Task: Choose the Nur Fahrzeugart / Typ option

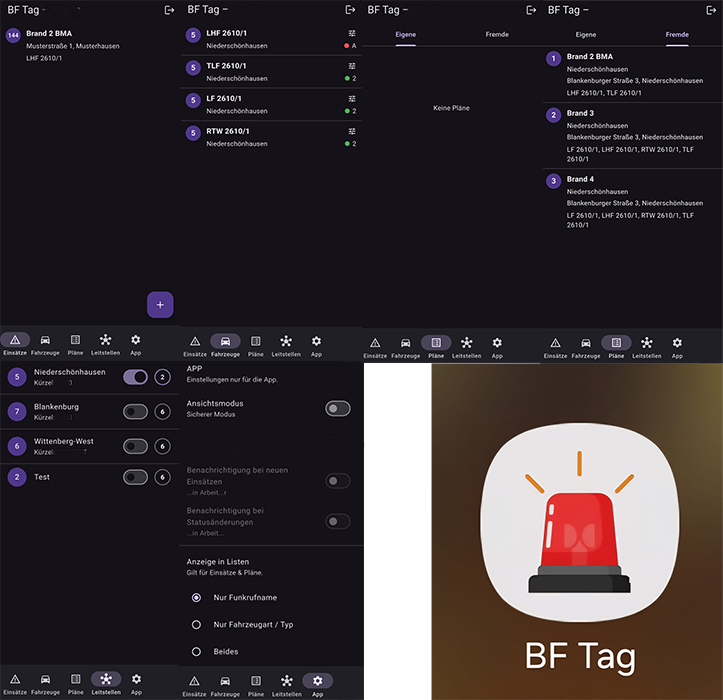Action: (x=196, y=624)
